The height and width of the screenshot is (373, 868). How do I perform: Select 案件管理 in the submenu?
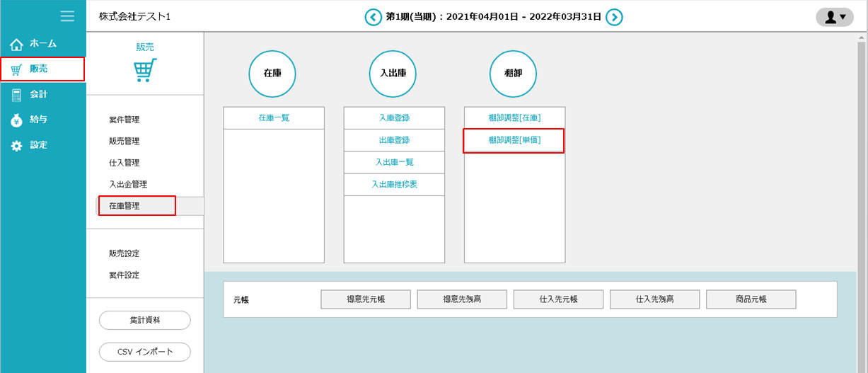coord(125,120)
